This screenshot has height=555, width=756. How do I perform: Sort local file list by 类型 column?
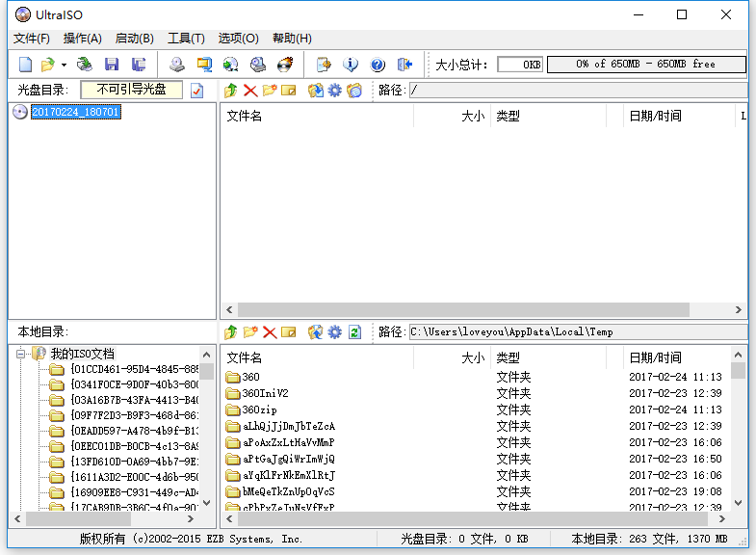[548, 357]
